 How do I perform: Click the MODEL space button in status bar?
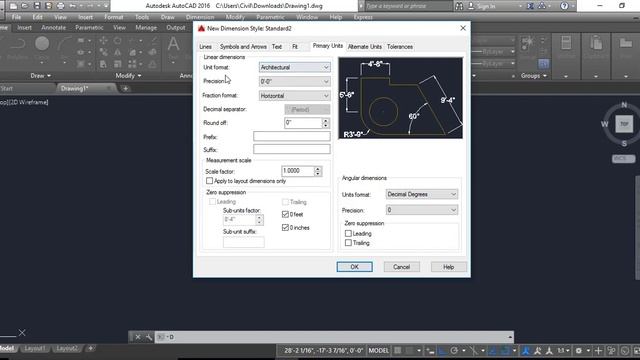[378, 351]
